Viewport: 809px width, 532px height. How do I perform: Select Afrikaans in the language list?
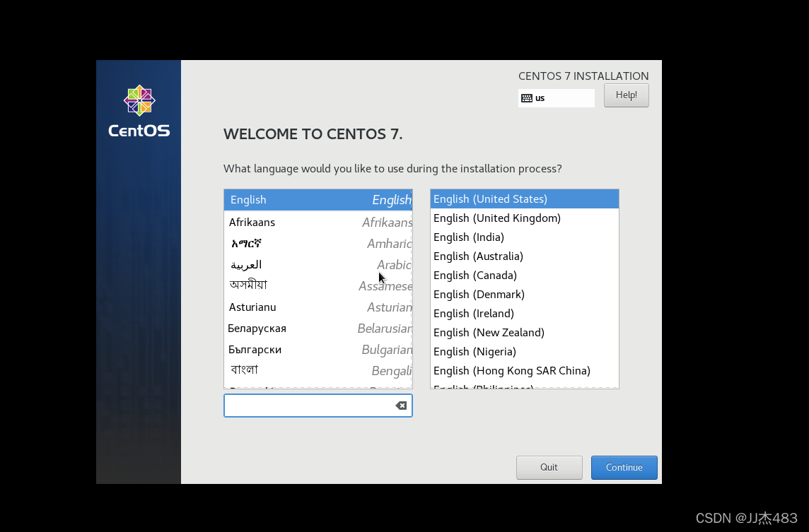click(318, 222)
